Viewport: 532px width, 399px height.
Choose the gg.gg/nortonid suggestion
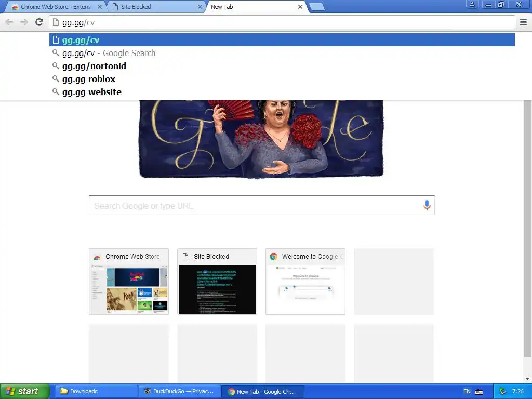click(x=282, y=66)
